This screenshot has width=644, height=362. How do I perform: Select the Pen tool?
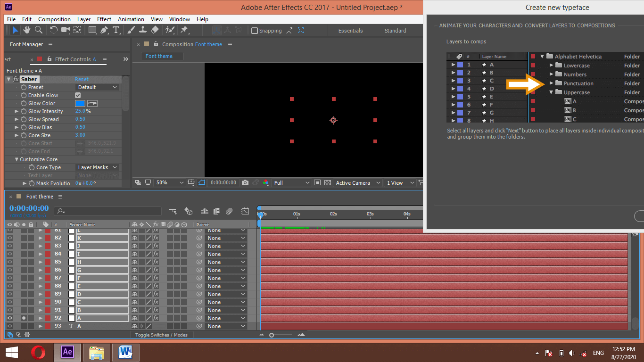pos(104,30)
